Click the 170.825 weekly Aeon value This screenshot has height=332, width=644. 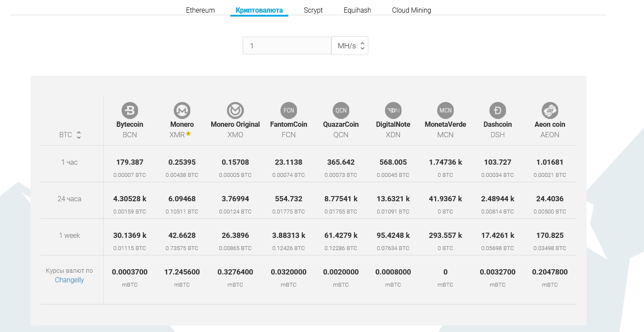coord(550,235)
